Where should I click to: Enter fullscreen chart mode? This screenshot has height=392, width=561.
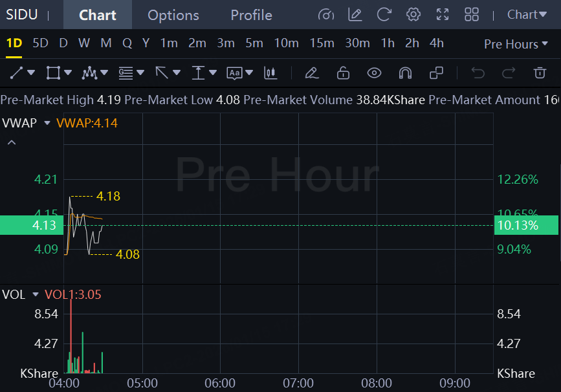(x=443, y=15)
